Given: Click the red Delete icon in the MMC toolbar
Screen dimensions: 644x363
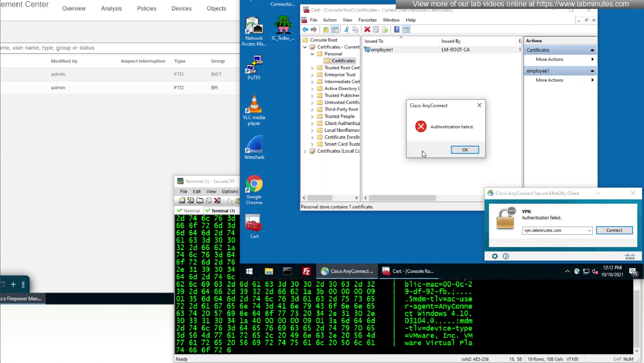Looking at the screenshot, I should (367, 29).
